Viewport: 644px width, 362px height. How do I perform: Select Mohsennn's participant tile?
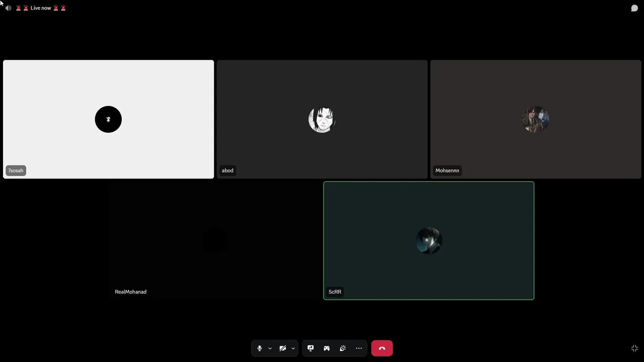[536, 119]
